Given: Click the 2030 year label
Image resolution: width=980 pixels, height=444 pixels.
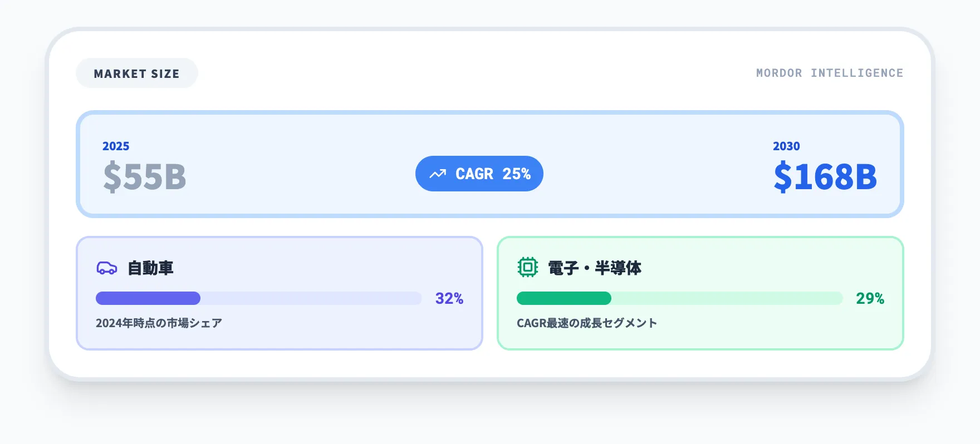Looking at the screenshot, I should click(x=786, y=146).
